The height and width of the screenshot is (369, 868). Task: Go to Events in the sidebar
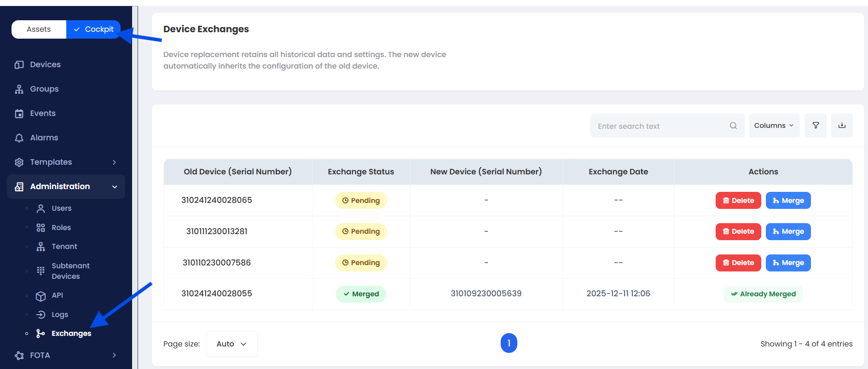[42, 113]
